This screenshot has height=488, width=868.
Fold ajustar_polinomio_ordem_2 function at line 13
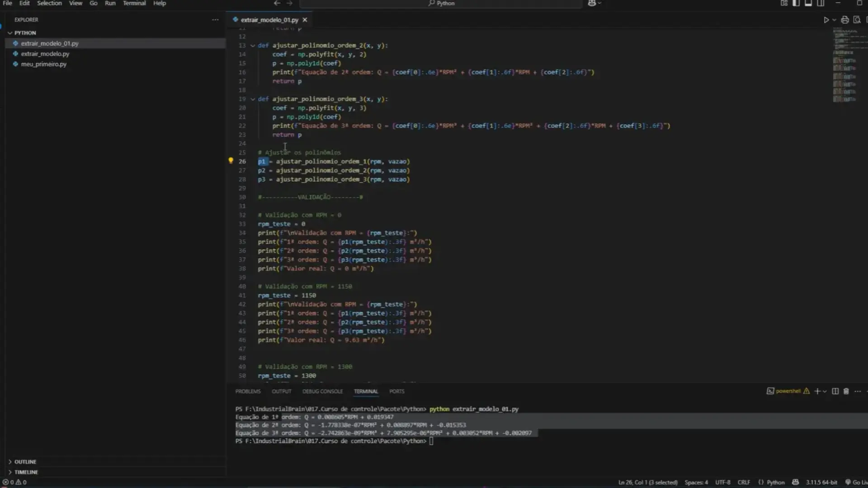253,46
